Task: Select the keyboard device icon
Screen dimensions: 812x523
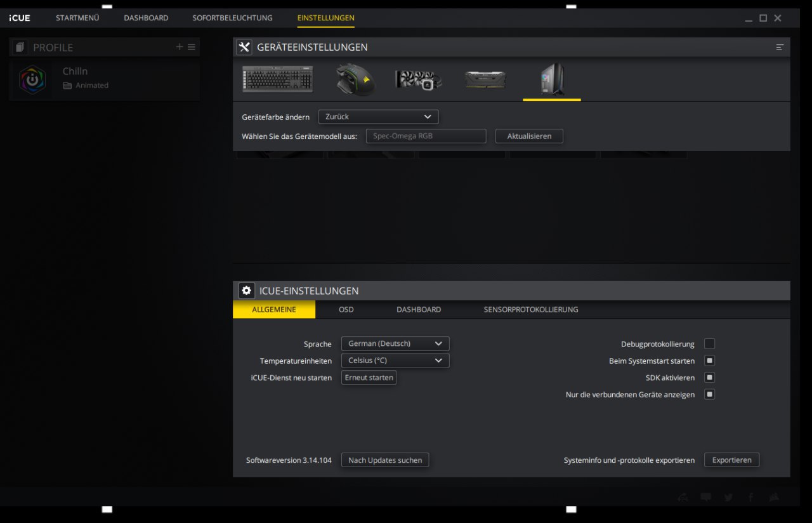Action: pos(278,80)
